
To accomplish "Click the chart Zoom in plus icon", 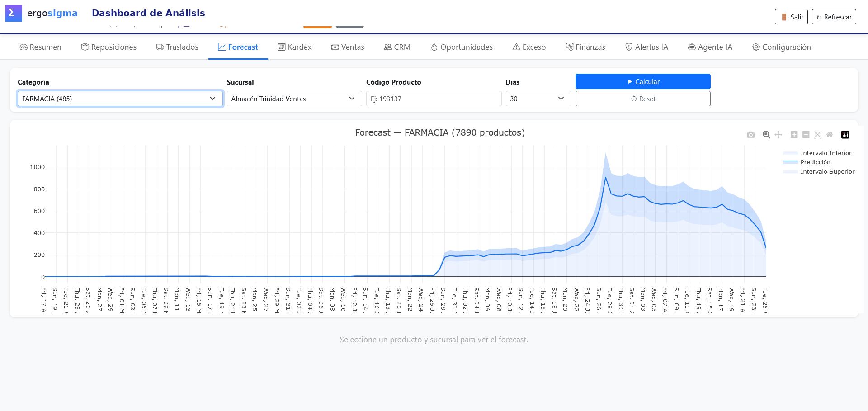I will coord(794,135).
